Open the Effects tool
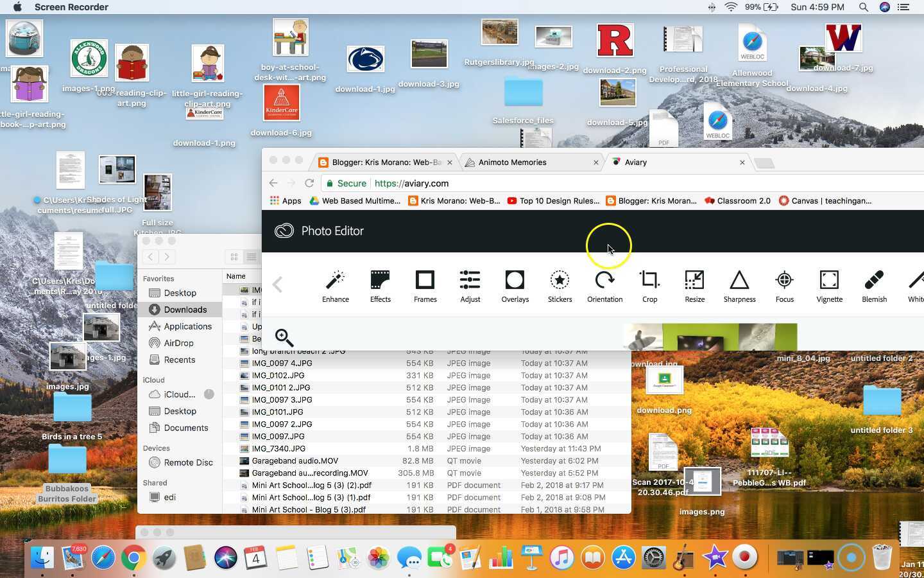 pos(380,286)
